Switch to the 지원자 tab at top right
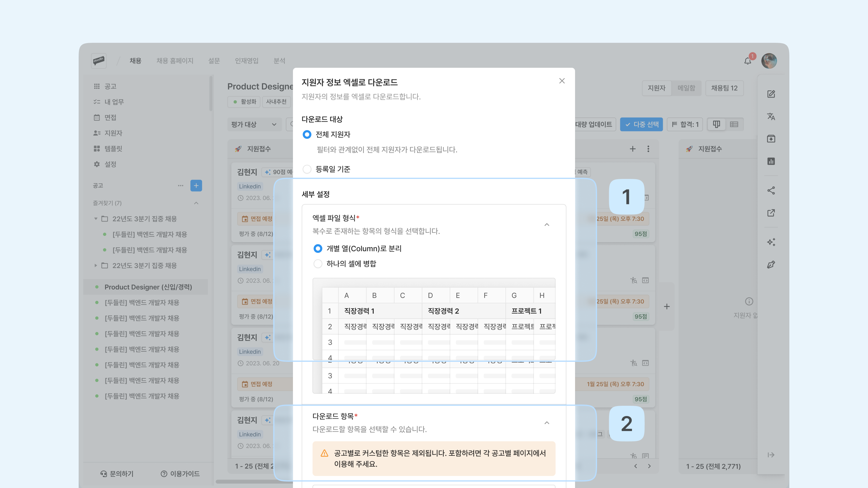Image resolution: width=868 pixels, height=488 pixels. click(657, 88)
